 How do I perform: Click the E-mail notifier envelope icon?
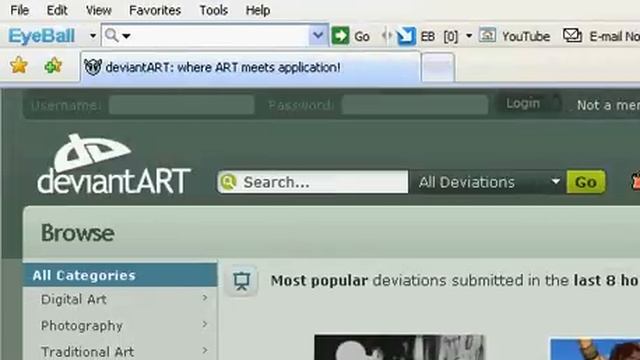tap(572, 36)
